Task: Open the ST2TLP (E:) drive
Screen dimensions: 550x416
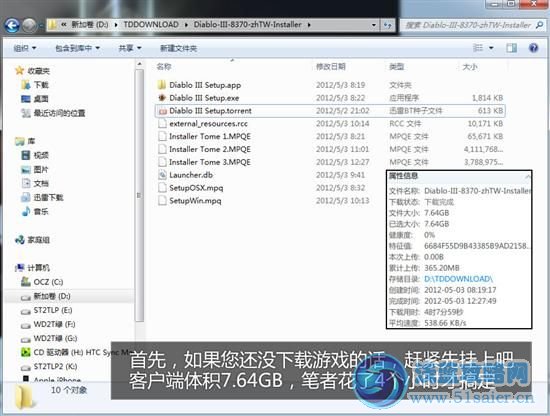Action: 53,310
